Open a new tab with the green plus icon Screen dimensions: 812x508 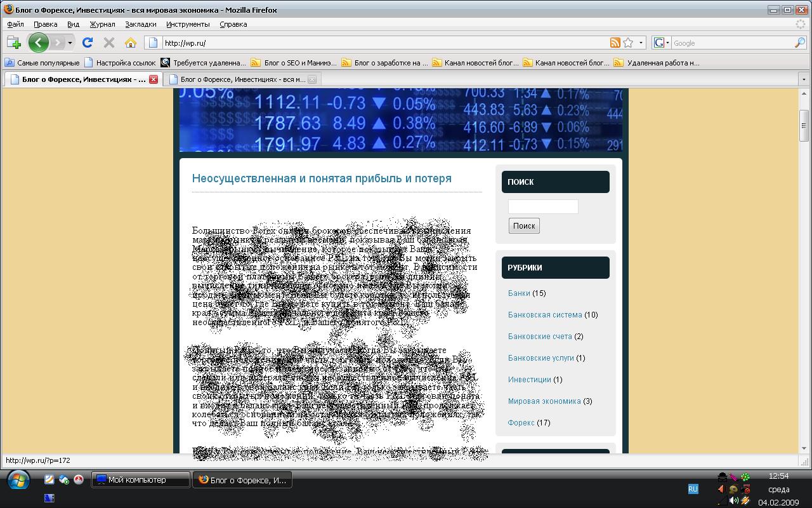(x=14, y=43)
